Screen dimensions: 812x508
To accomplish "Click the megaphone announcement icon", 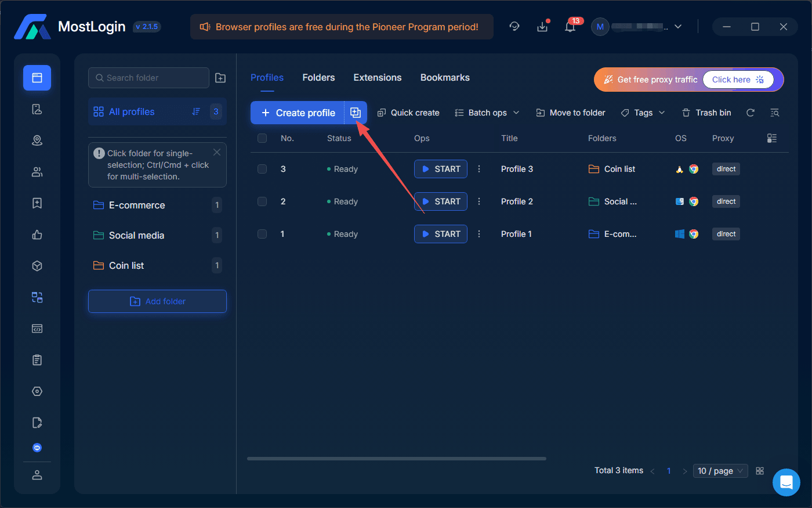I will pos(205,27).
